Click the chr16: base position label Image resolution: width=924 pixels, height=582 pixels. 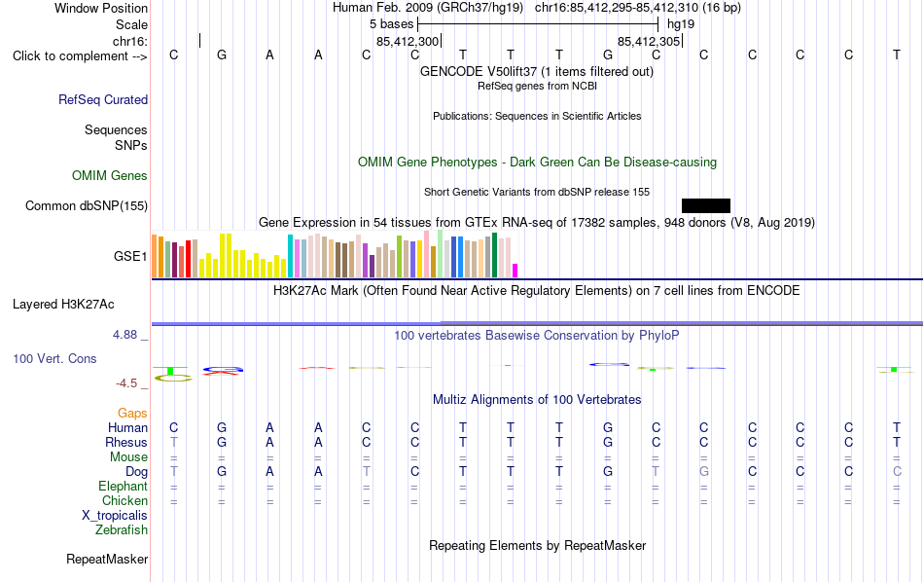pos(129,41)
